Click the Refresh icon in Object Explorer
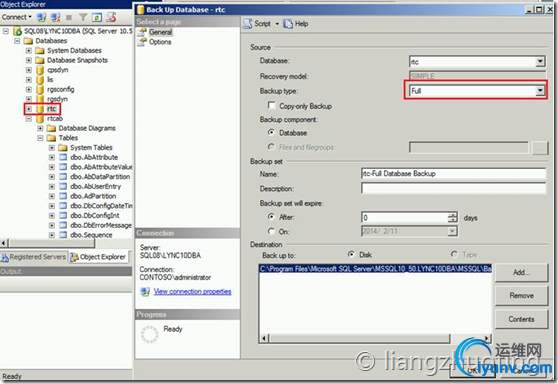 click(97, 17)
